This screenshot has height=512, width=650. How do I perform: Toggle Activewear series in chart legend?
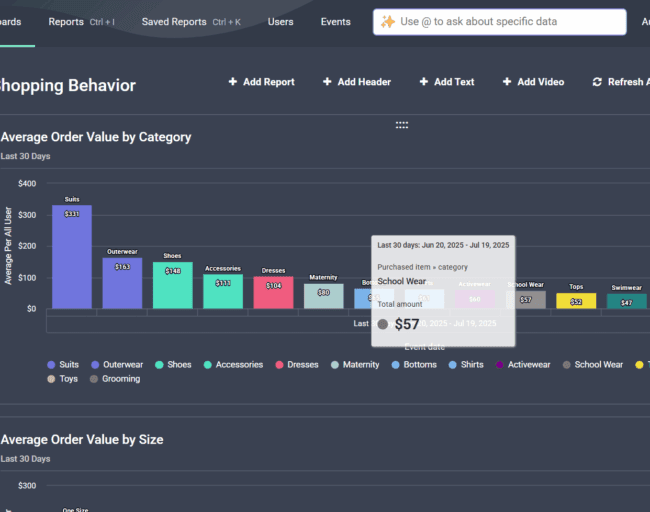click(523, 364)
